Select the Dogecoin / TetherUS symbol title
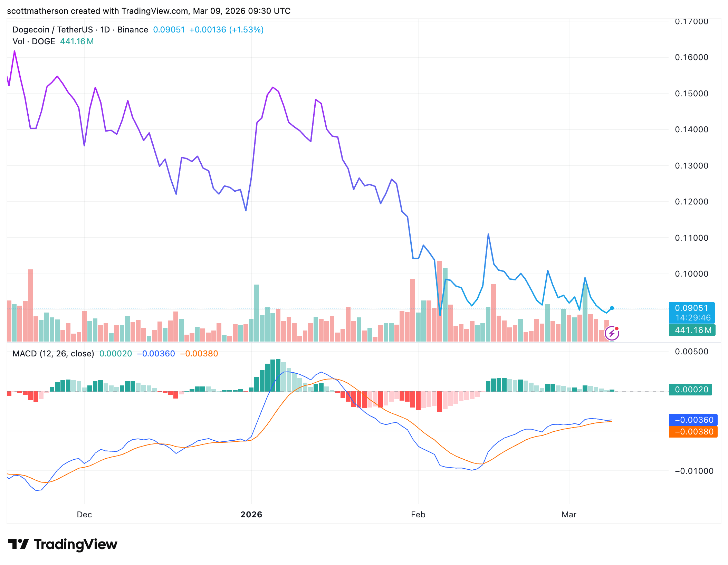Image resolution: width=728 pixels, height=565 pixels. (53, 30)
